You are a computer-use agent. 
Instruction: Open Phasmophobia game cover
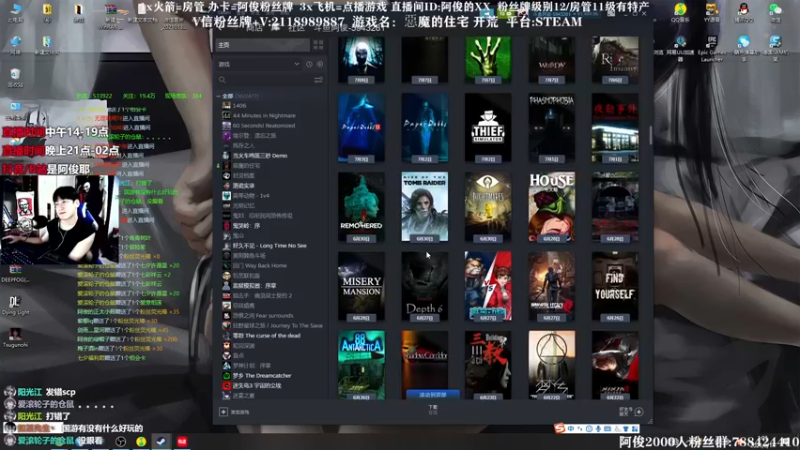pyautogui.click(x=552, y=128)
